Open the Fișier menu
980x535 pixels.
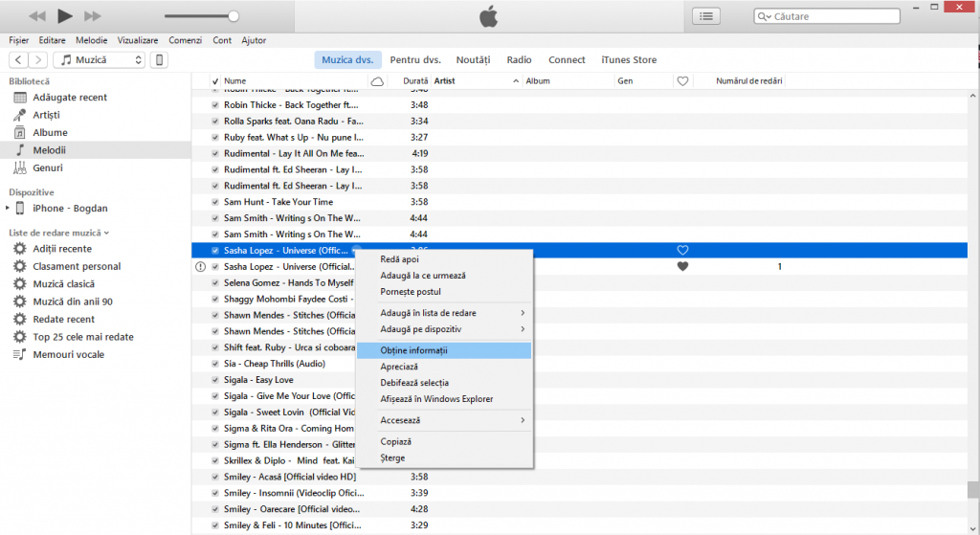click(x=19, y=40)
